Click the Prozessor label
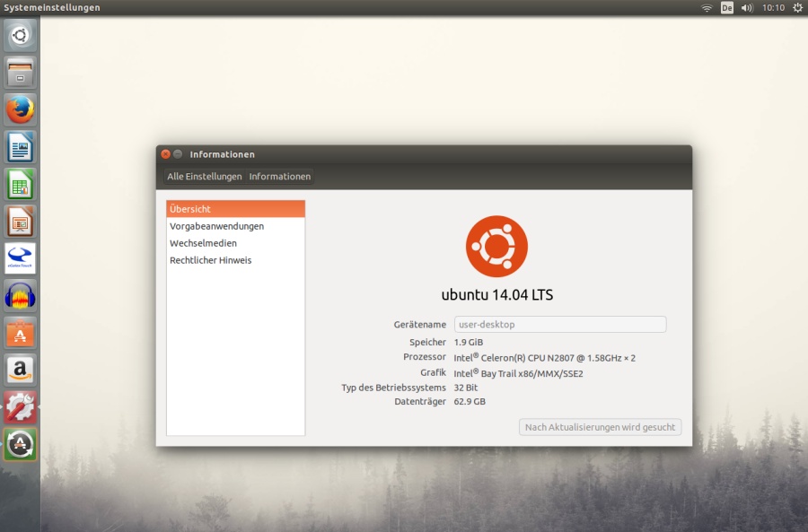 pos(425,357)
